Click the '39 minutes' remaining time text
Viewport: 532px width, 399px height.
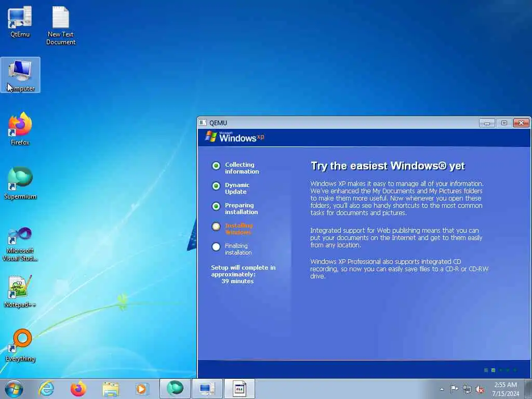[237, 281]
